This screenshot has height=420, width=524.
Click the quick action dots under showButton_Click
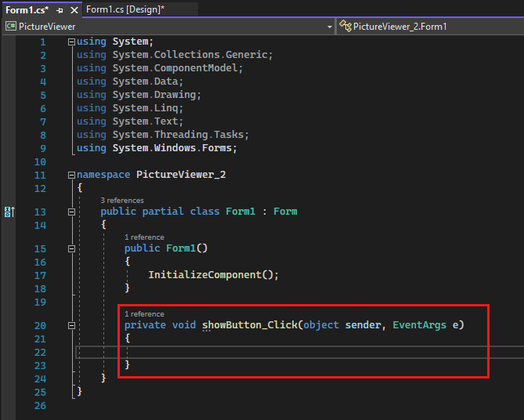(x=207, y=331)
